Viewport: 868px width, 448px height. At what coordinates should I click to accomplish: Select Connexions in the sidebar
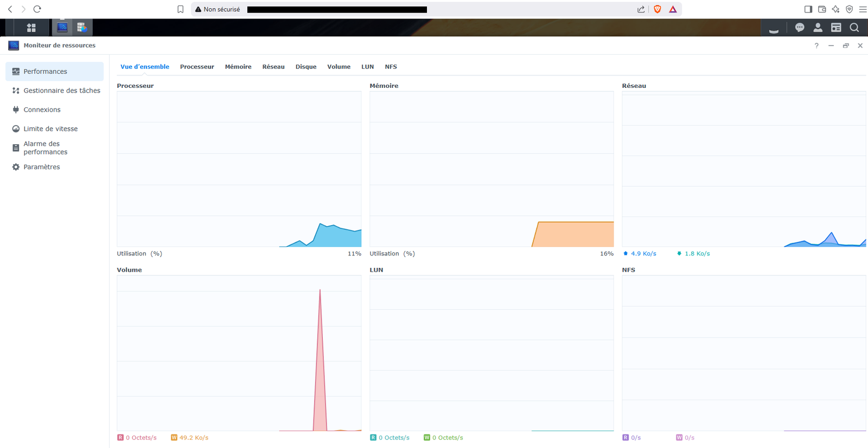pyautogui.click(x=42, y=110)
